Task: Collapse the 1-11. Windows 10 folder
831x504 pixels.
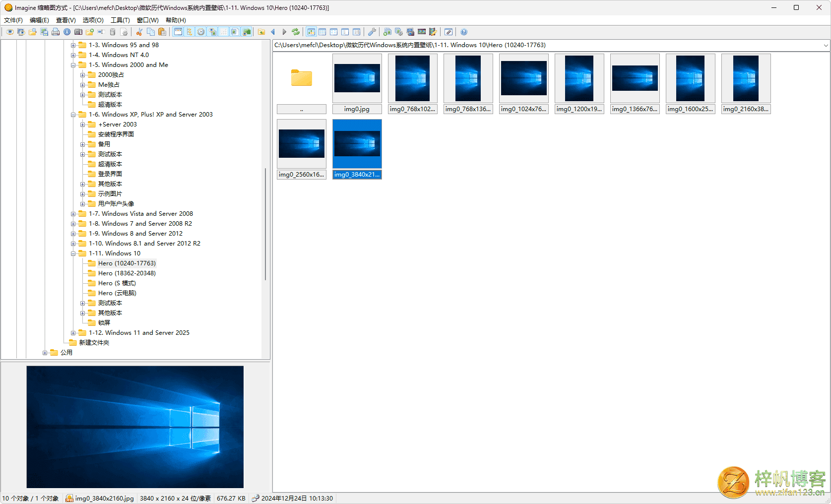Action: point(73,253)
